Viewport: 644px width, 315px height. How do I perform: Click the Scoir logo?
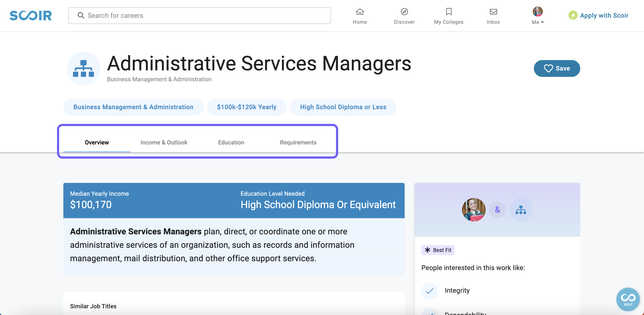[x=30, y=16]
